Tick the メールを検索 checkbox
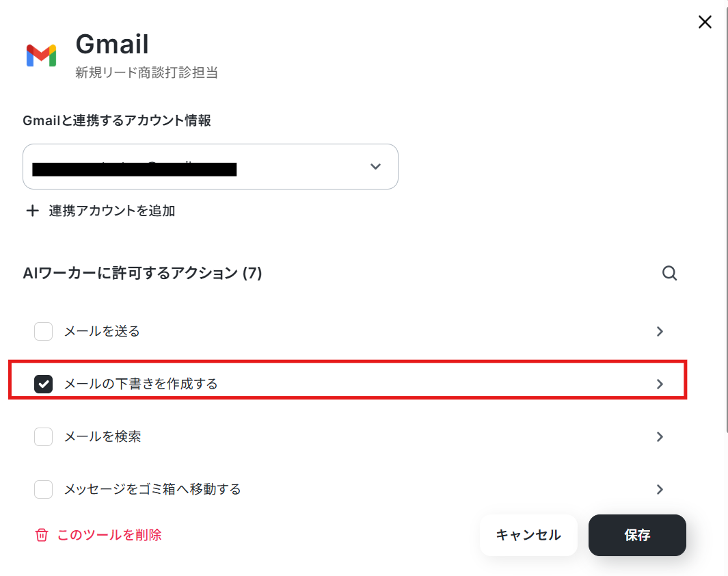 coord(43,436)
